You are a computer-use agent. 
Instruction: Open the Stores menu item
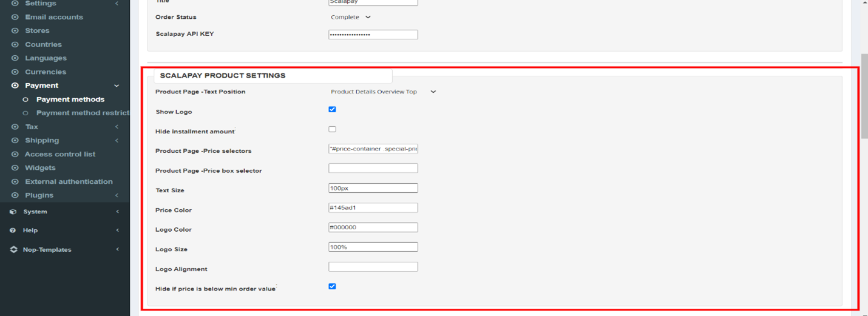tap(37, 30)
